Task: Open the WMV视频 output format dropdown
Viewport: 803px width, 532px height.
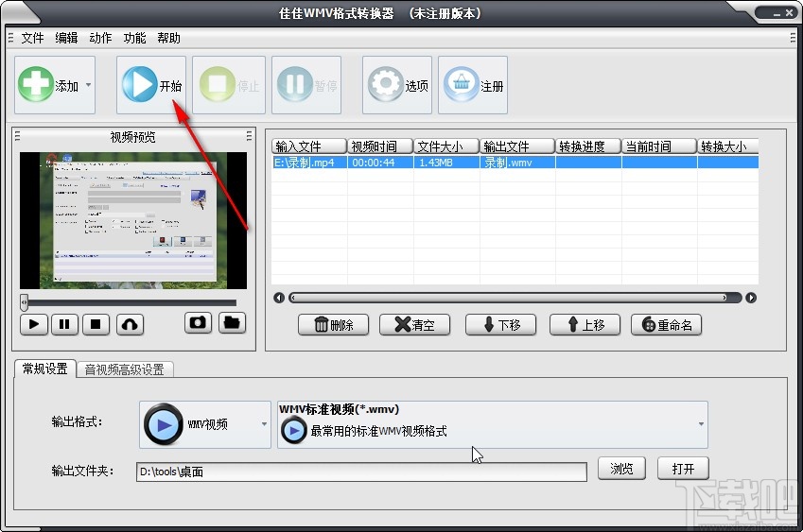Action: pos(205,424)
